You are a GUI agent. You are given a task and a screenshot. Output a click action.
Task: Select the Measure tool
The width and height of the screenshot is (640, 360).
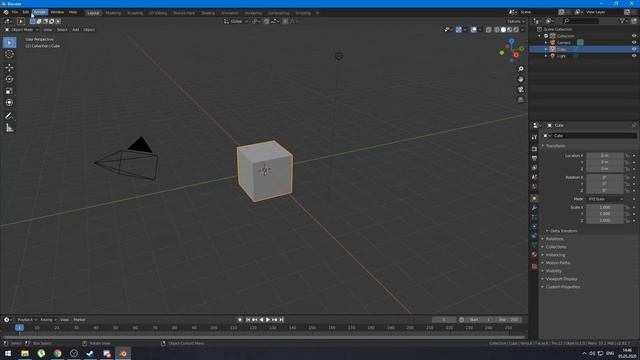(9, 128)
